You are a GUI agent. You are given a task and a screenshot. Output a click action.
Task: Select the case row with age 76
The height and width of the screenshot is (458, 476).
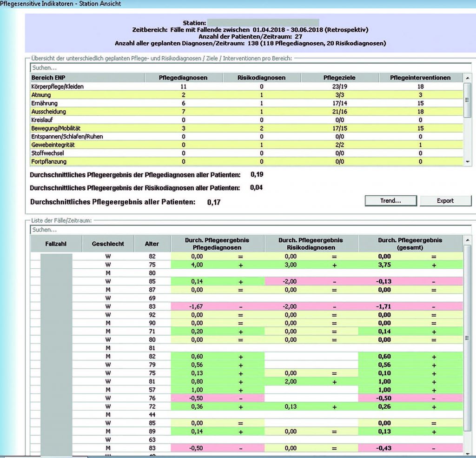(x=246, y=398)
